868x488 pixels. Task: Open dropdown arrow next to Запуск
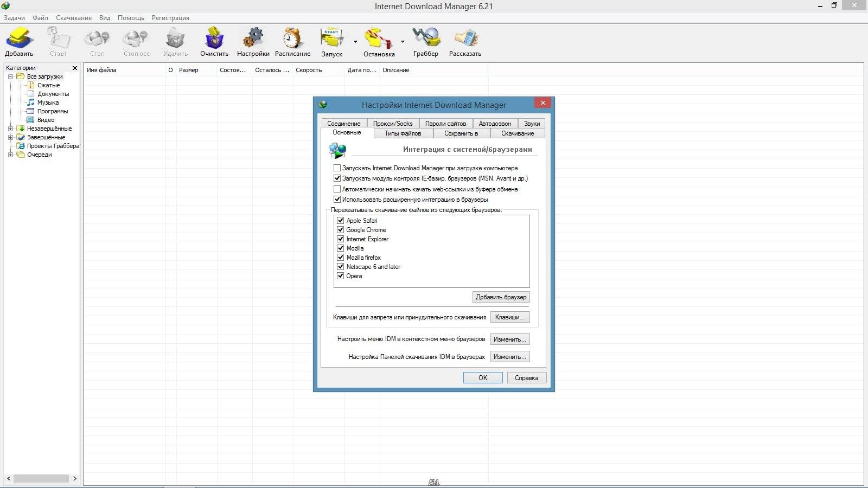point(356,42)
